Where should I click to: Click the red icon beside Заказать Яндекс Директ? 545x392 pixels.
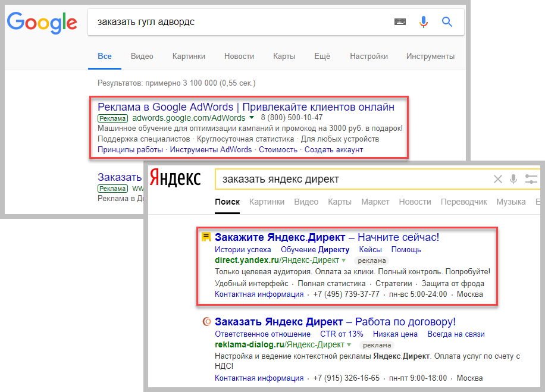(x=206, y=322)
